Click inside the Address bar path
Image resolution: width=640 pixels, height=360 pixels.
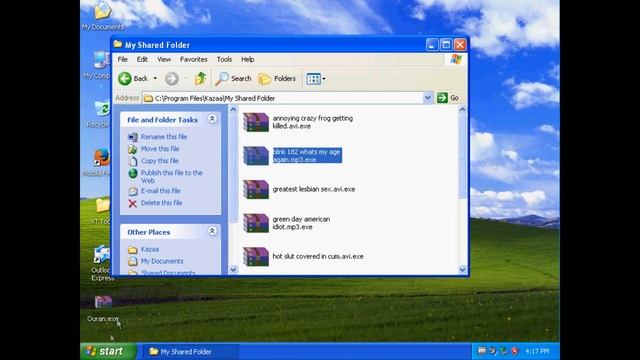tap(282, 98)
